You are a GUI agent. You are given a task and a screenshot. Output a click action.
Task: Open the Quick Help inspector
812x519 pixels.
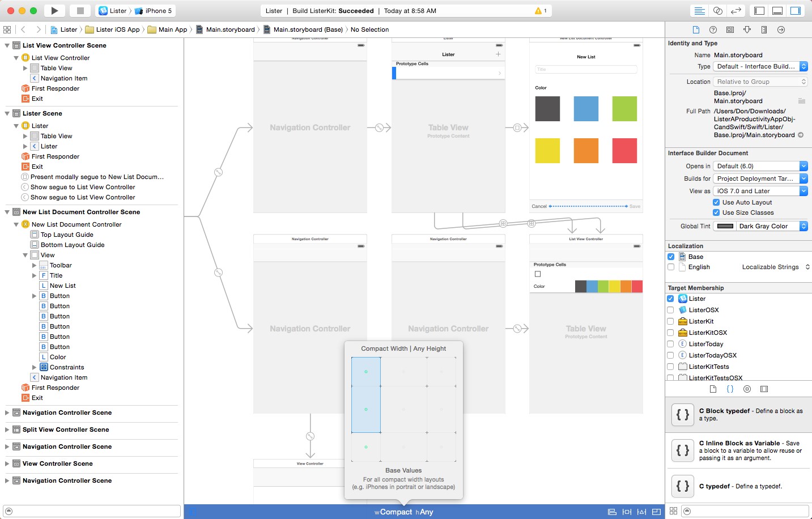713,29
